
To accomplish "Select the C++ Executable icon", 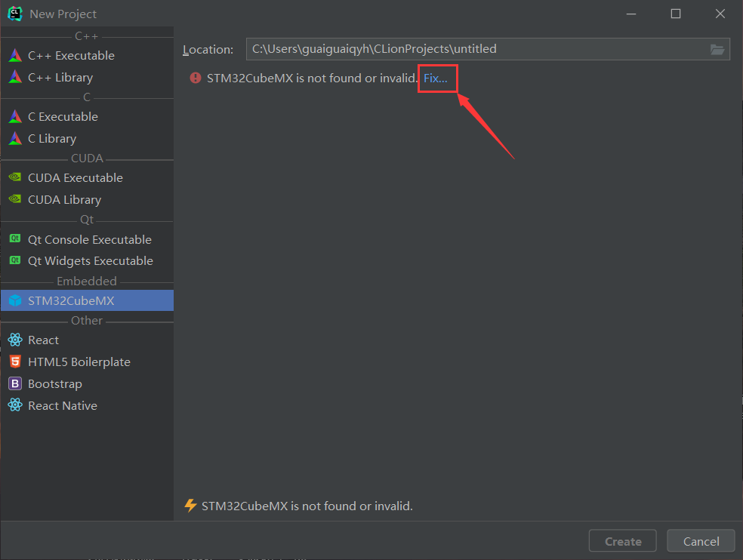I will (x=15, y=55).
